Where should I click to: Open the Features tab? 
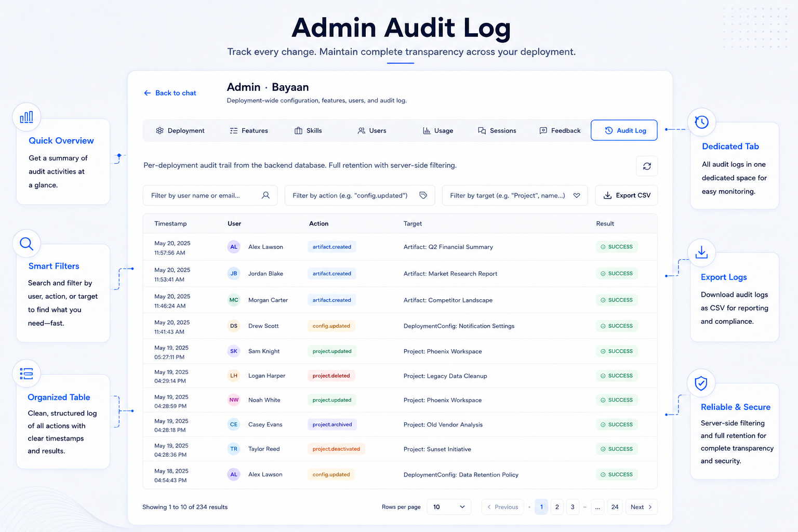point(249,130)
